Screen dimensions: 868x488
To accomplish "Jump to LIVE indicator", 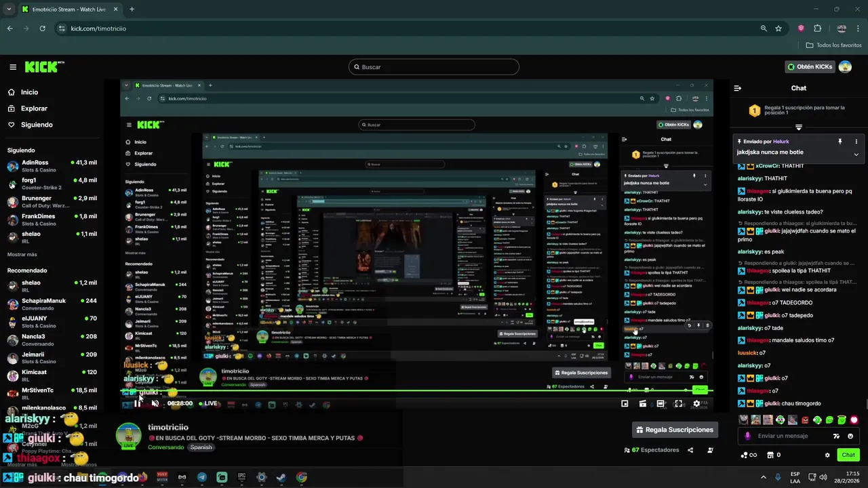I will [x=208, y=403].
